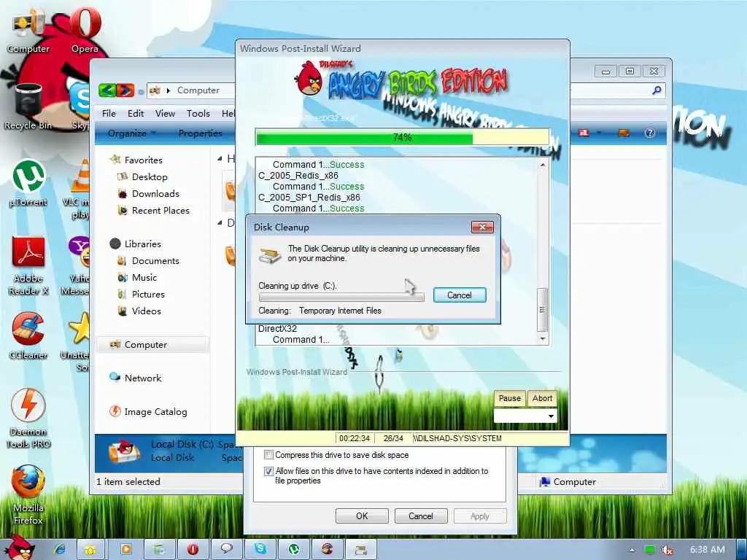This screenshot has height=560, width=747.
Task: Launch the µTorrent desktop shortcut
Action: (28, 183)
